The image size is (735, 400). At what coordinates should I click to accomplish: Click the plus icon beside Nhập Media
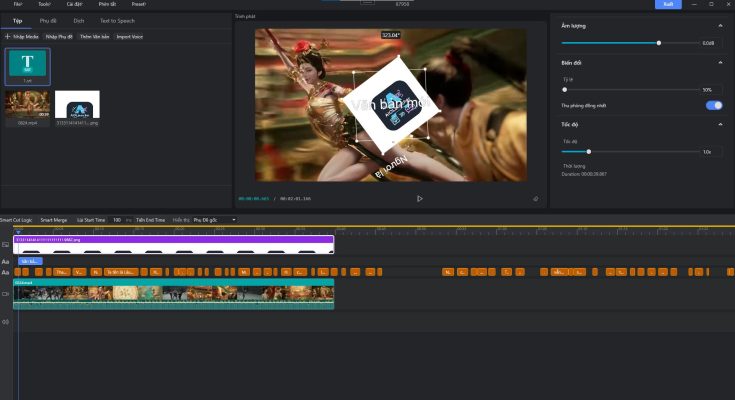[8, 36]
